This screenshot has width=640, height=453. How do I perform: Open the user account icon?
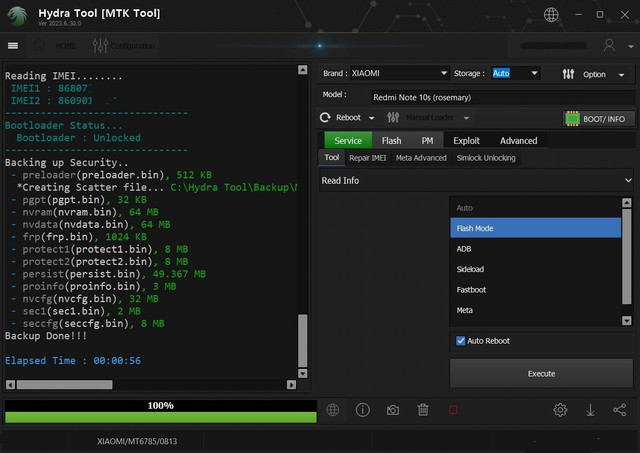pos(609,45)
